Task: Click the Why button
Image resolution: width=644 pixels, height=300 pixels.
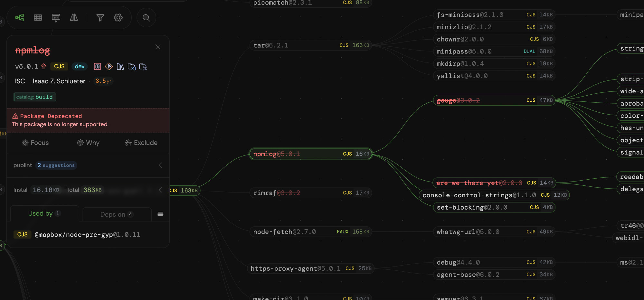Action: coord(88,143)
